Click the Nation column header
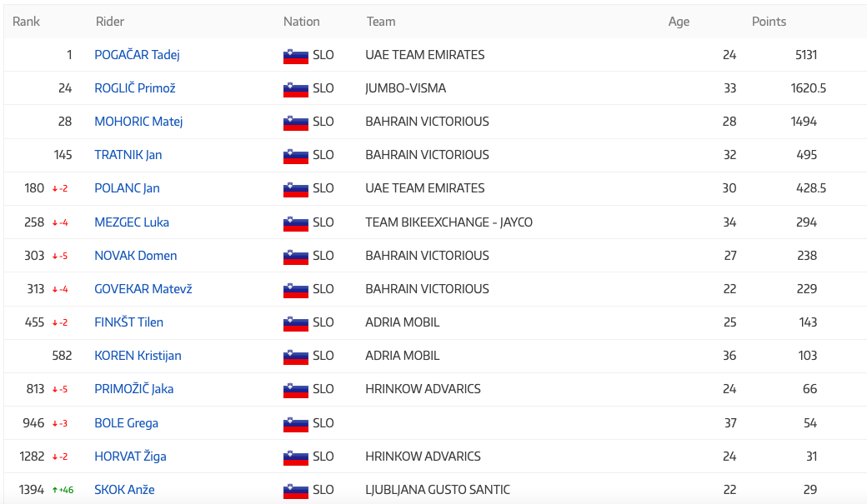Image resolution: width=867 pixels, height=504 pixels. (x=301, y=22)
